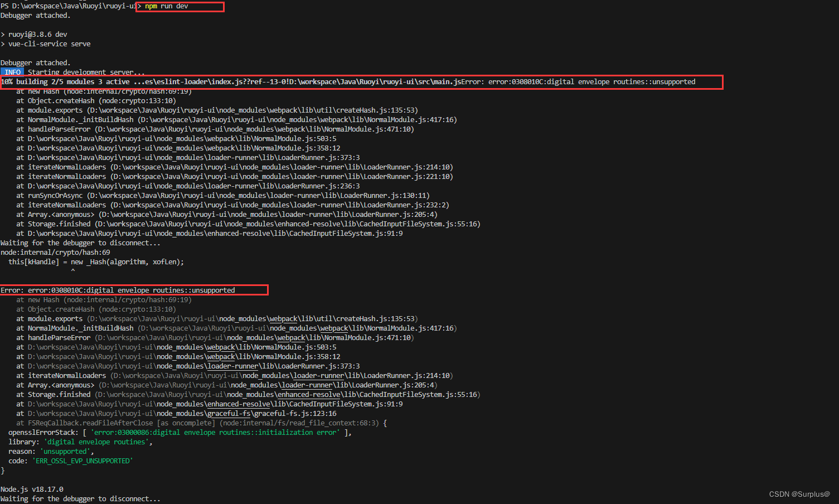Click the blue INFO badge
This screenshot has height=504, width=839.
12,72
